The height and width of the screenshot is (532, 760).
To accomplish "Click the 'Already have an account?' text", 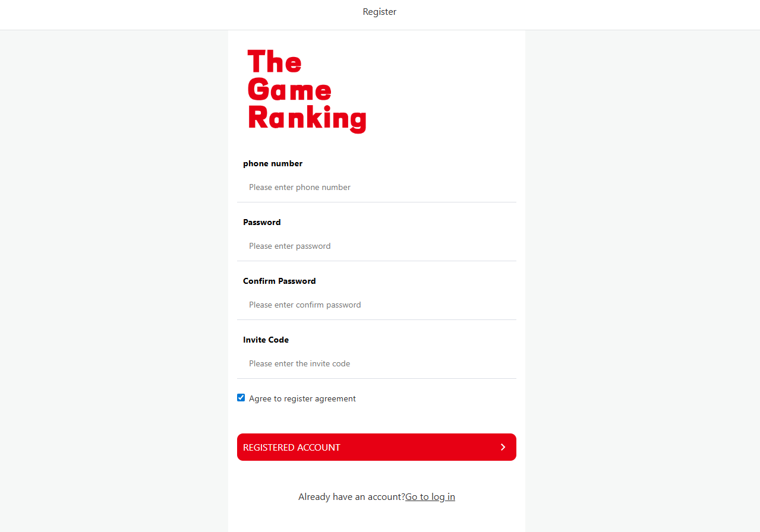I will [x=351, y=497].
